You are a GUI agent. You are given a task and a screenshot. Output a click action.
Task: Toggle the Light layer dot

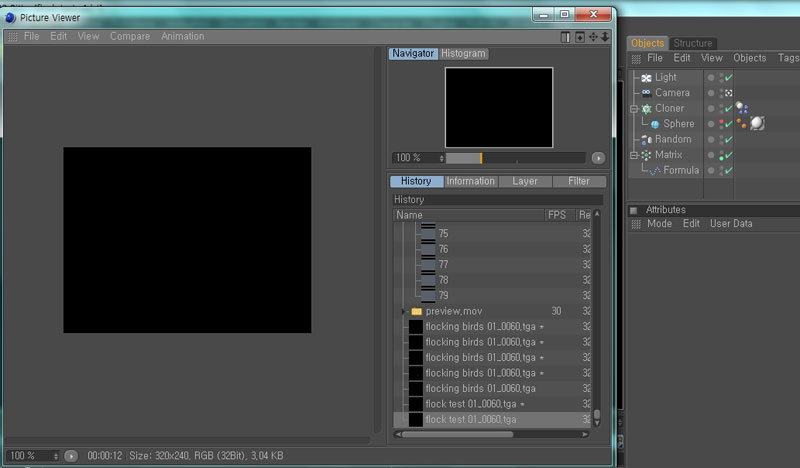(x=711, y=78)
